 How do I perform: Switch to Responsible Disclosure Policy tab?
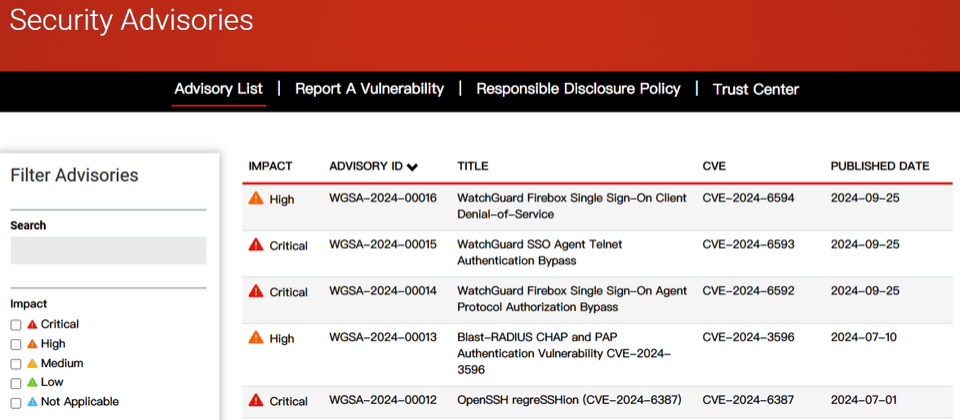pyautogui.click(x=578, y=89)
